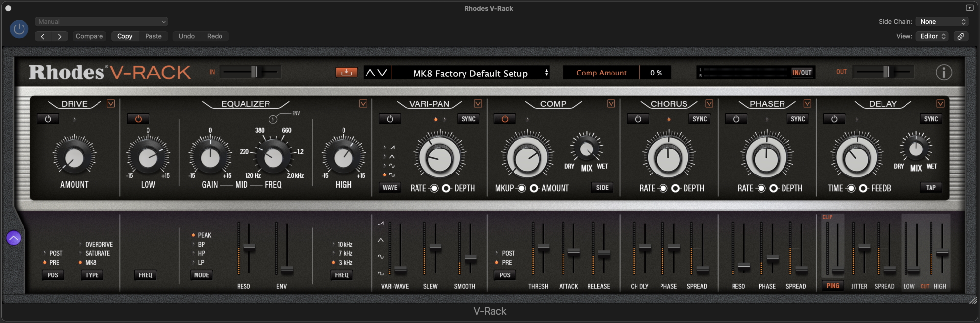
Task: Toggle the Delay section power icon
Action: point(834,119)
